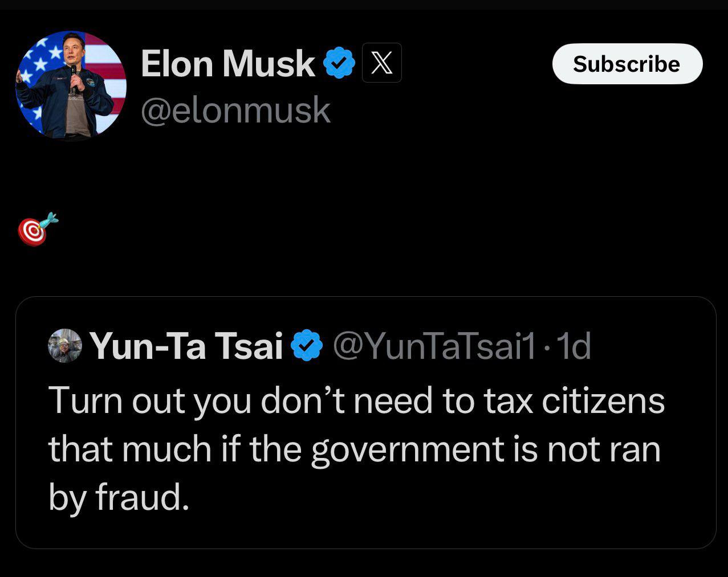Open the Yun-Ta Tsai display name
This screenshot has height=577, width=728.
tap(186, 346)
